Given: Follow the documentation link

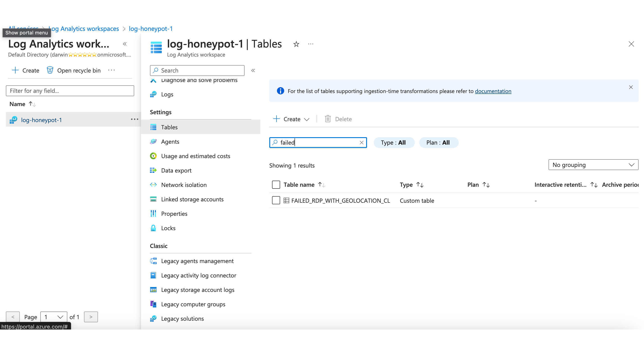Looking at the screenshot, I should 493,91.
